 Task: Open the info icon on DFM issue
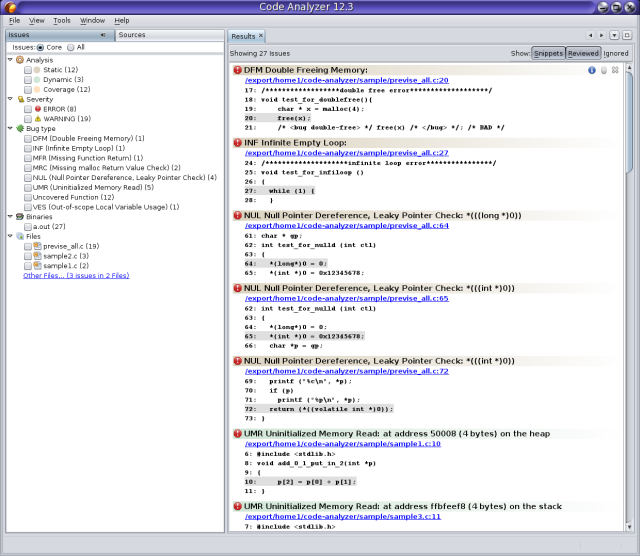(591, 70)
